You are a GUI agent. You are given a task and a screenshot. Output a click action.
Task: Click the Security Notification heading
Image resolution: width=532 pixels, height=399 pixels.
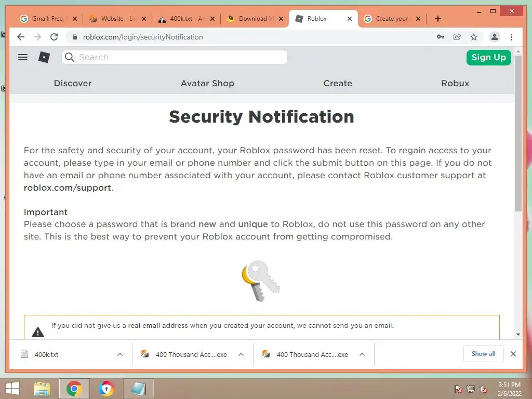point(262,117)
